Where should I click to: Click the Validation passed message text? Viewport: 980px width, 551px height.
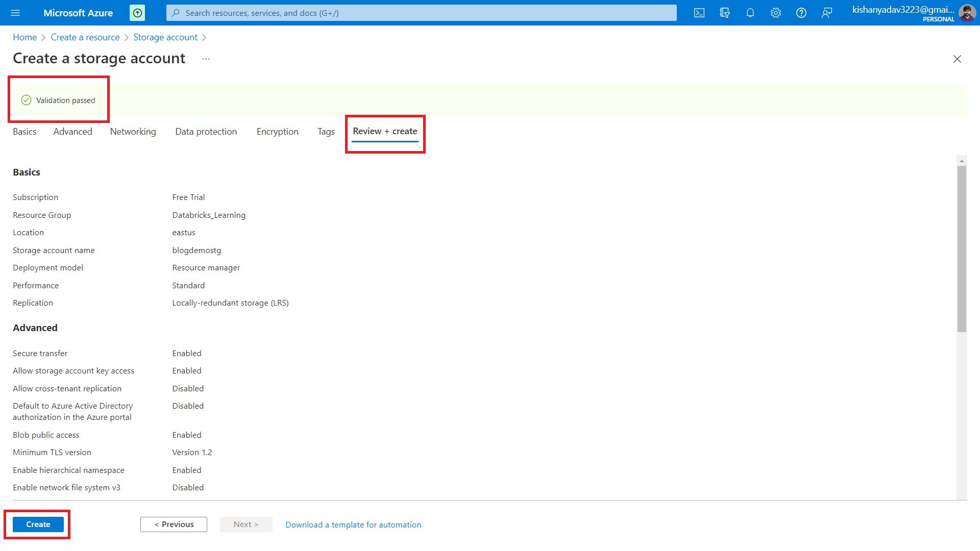click(x=66, y=101)
